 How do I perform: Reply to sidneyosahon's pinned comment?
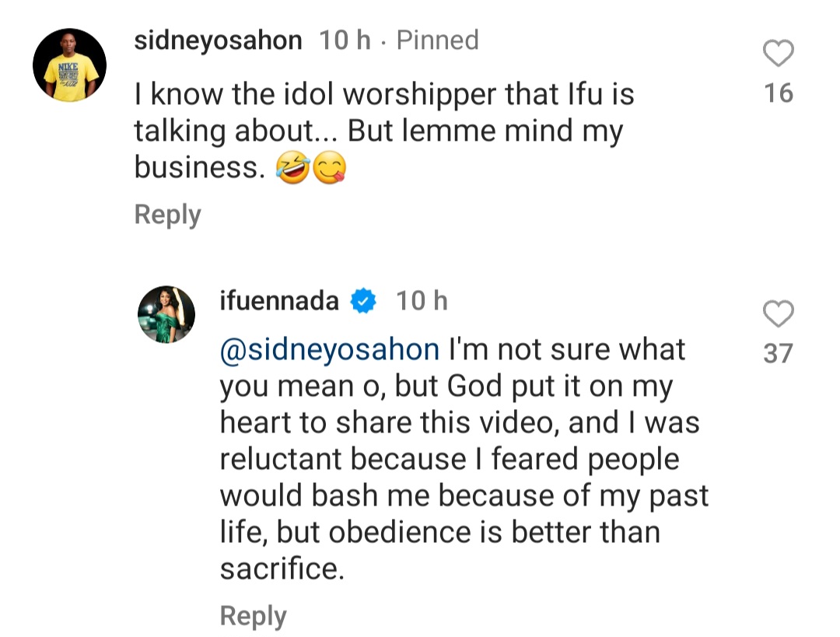click(167, 215)
